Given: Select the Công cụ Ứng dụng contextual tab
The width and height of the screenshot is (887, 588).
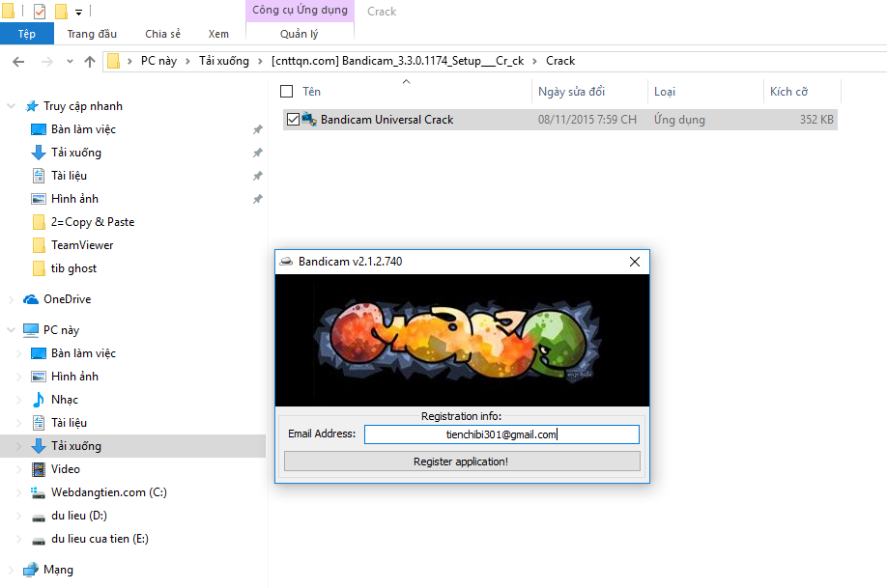Looking at the screenshot, I should tap(300, 11).
